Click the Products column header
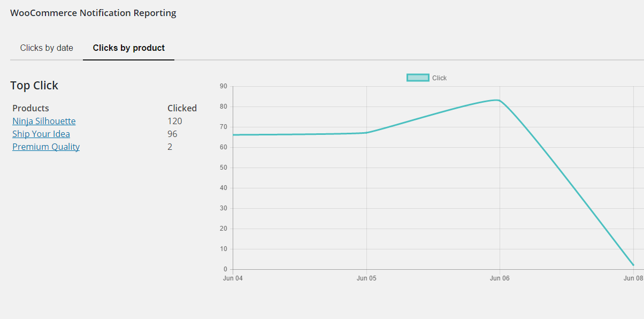Viewport: 644px width, 319px height. pyautogui.click(x=30, y=108)
